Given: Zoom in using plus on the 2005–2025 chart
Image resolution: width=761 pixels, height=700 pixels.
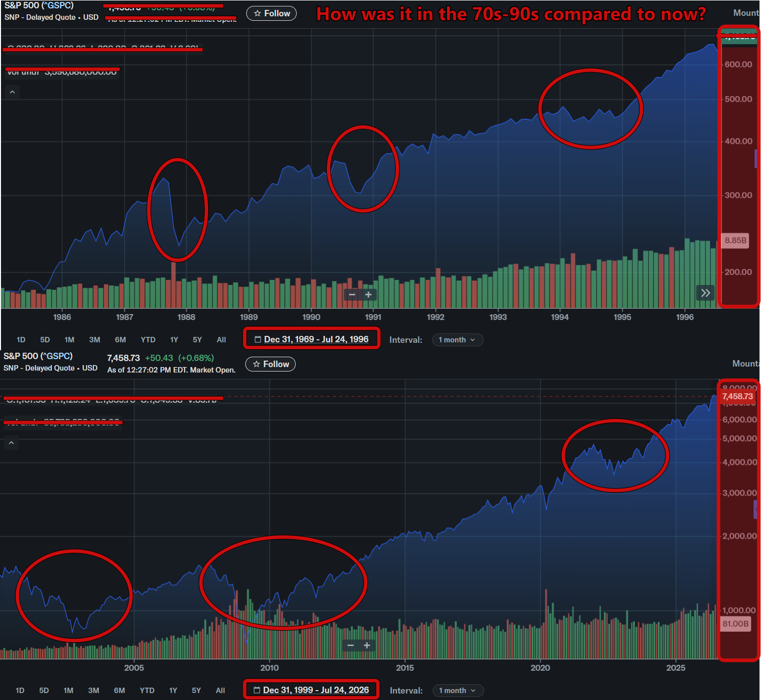Looking at the screenshot, I should click(x=367, y=645).
